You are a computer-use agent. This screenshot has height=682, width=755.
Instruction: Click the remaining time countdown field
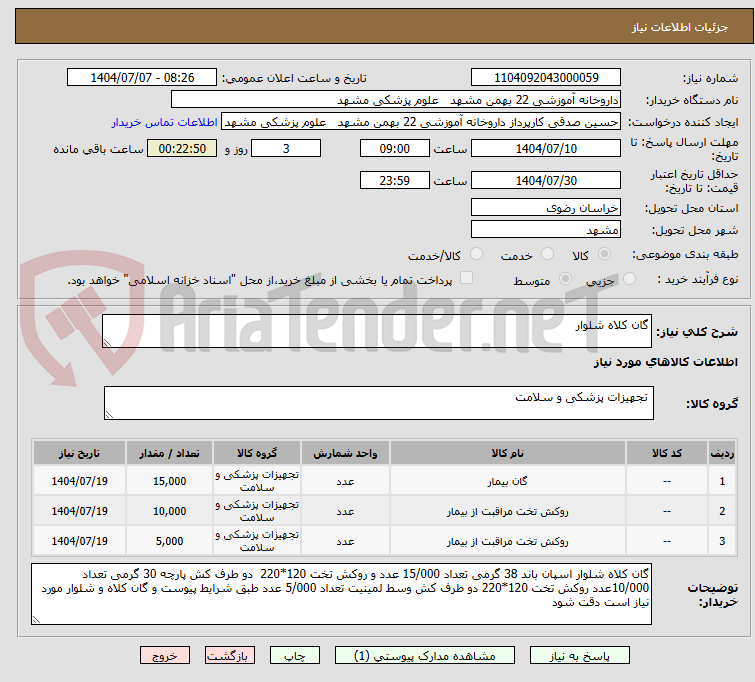coord(181,149)
